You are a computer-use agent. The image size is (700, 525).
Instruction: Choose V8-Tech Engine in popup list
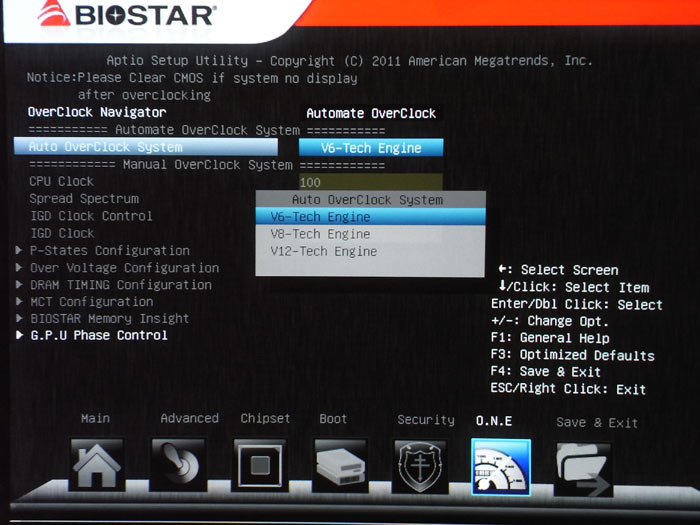point(370,234)
